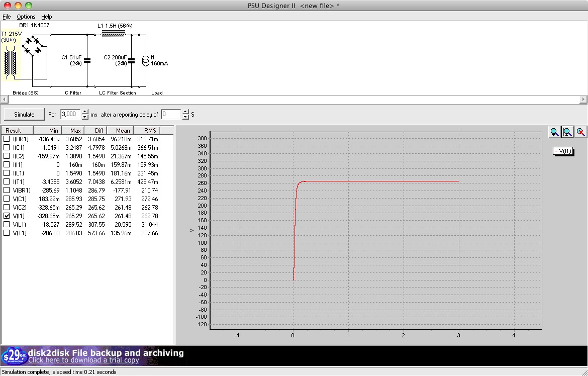Enable the V(BR1) result checkbox
588x376 pixels.
click(x=7, y=190)
